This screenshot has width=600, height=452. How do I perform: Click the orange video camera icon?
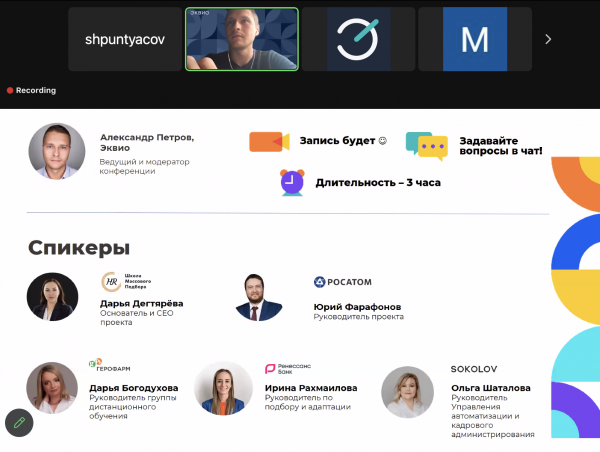tap(269, 142)
